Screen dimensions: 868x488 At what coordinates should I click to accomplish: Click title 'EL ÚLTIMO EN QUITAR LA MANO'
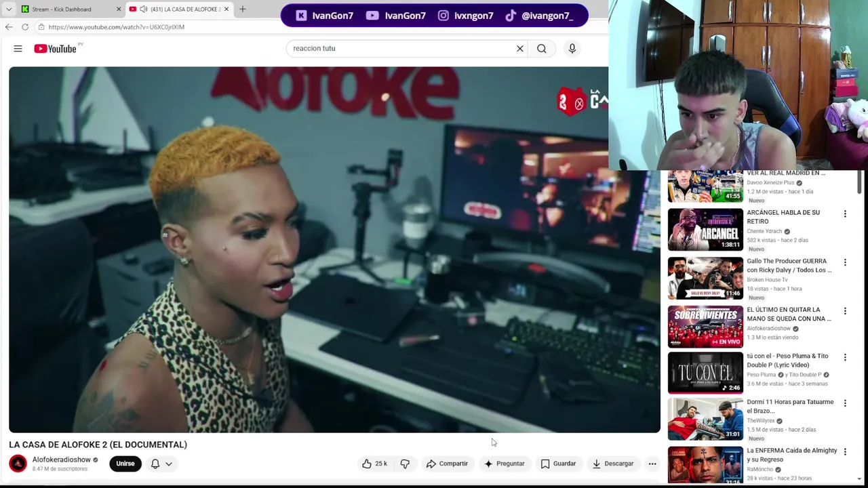pos(789,314)
